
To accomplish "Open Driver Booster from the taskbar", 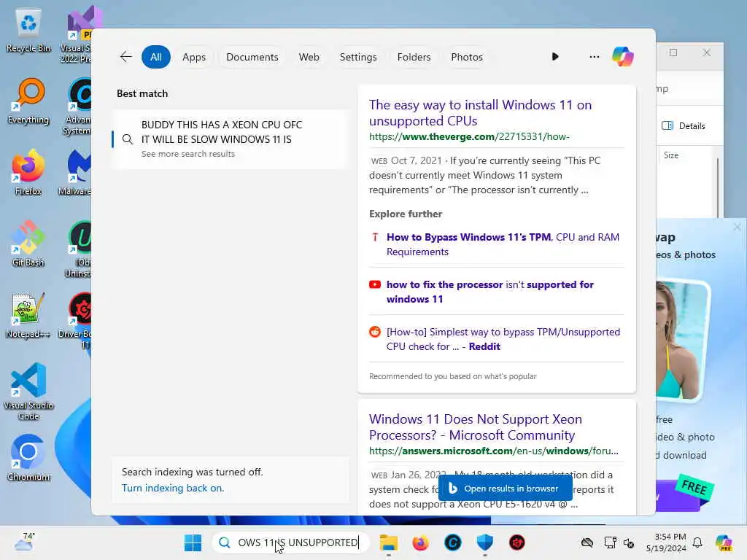I will coord(517,542).
